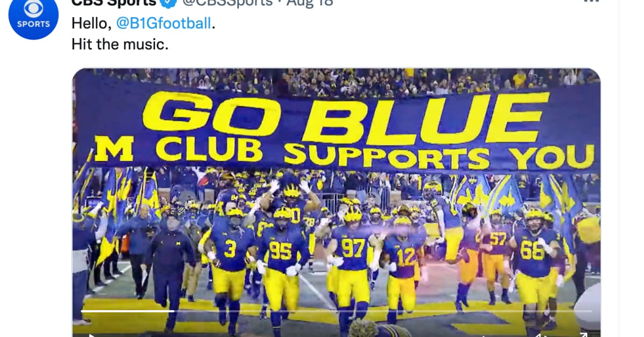Click the M CLUB SUPPORTS YOU banner
Screen dimensions: 644x337
click(343, 152)
